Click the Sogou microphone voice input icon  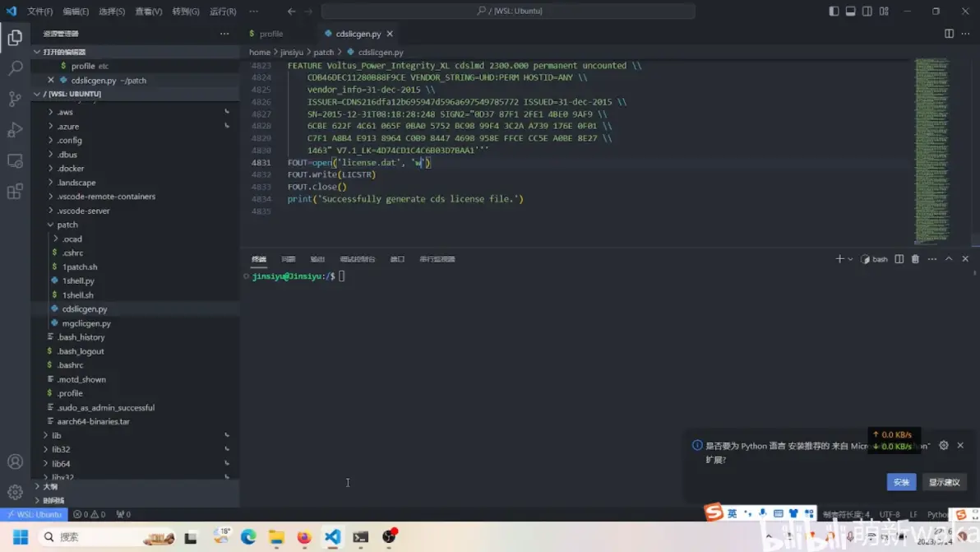(762, 513)
